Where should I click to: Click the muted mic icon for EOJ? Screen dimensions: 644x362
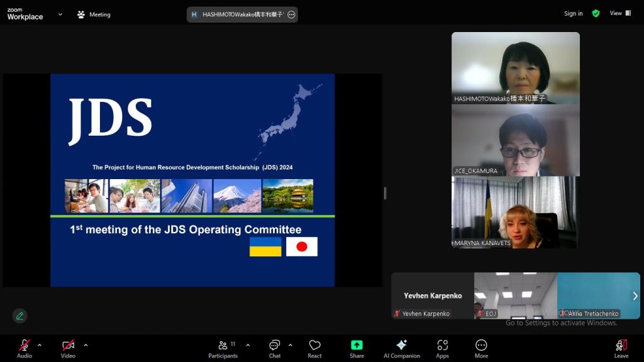[x=480, y=314]
